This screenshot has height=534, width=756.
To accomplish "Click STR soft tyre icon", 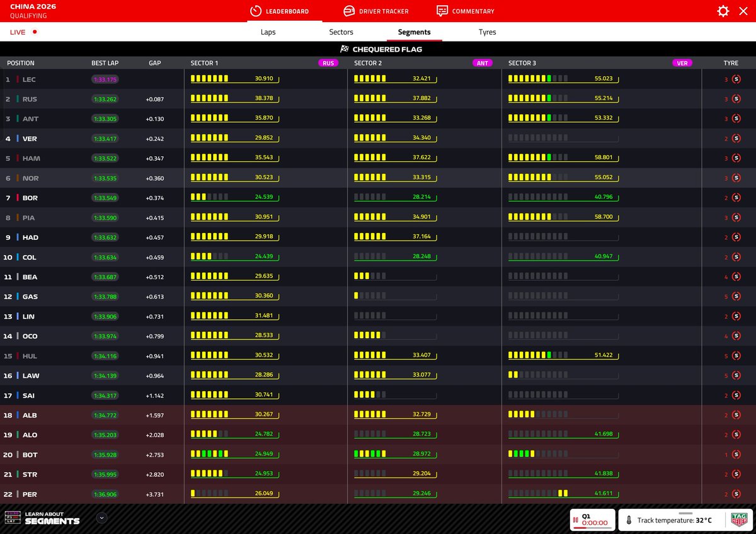I will coord(736,474).
